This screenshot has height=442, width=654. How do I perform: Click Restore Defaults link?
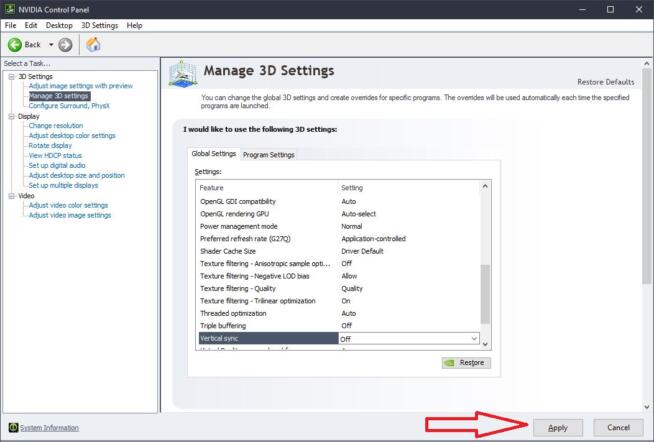[x=606, y=82]
